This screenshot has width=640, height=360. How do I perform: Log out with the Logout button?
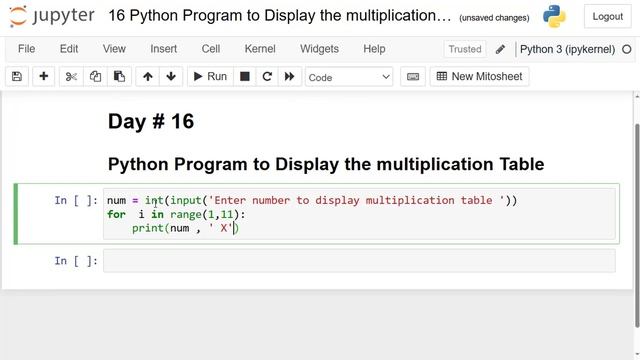(607, 16)
